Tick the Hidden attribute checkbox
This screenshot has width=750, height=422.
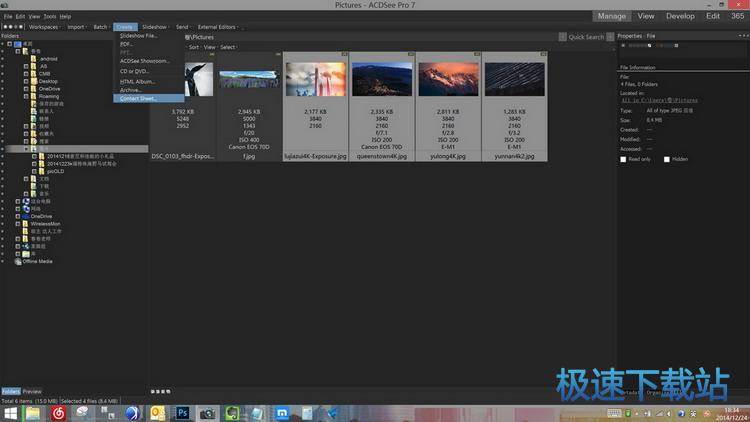click(x=665, y=158)
